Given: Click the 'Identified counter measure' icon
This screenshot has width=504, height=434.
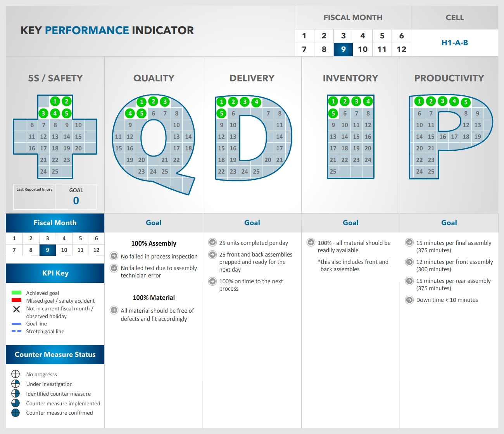Looking at the screenshot, I should pos(16,393).
